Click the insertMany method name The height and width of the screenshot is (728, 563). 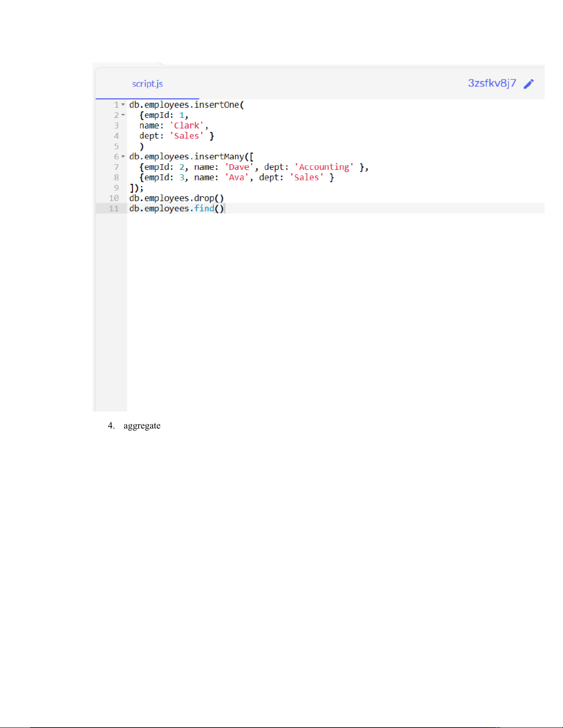[x=219, y=157]
